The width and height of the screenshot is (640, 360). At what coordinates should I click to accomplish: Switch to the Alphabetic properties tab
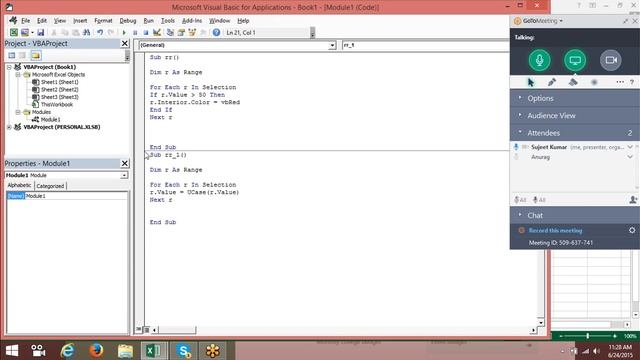coord(20,186)
